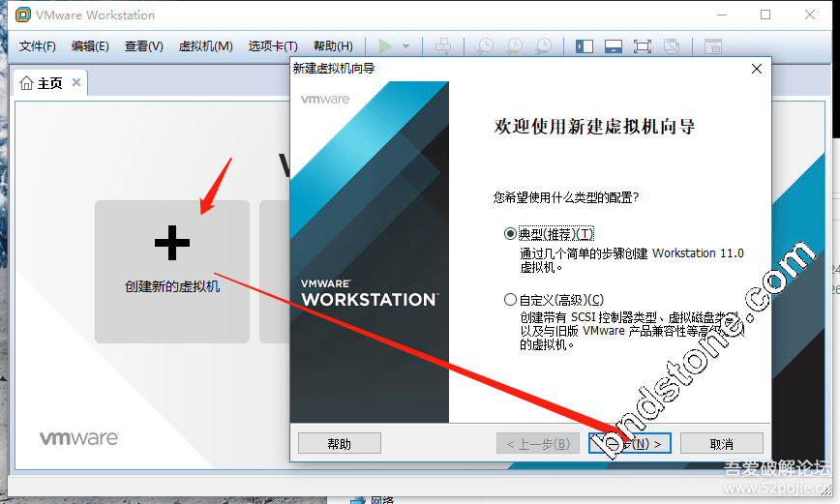
Task: Click Manage Snapshots wrench clock icon
Action: [x=543, y=46]
